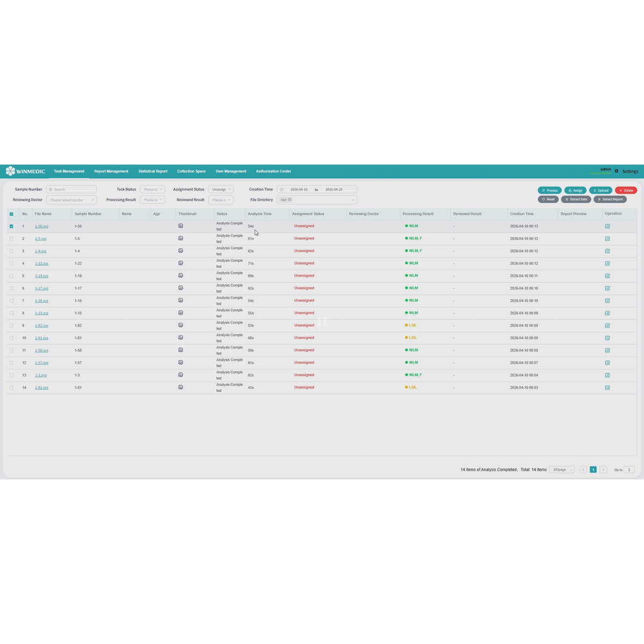Image resolution: width=644 pixels, height=644 pixels.
Task: Show thumbnail icon for sample 1-82
Action: 181,325
